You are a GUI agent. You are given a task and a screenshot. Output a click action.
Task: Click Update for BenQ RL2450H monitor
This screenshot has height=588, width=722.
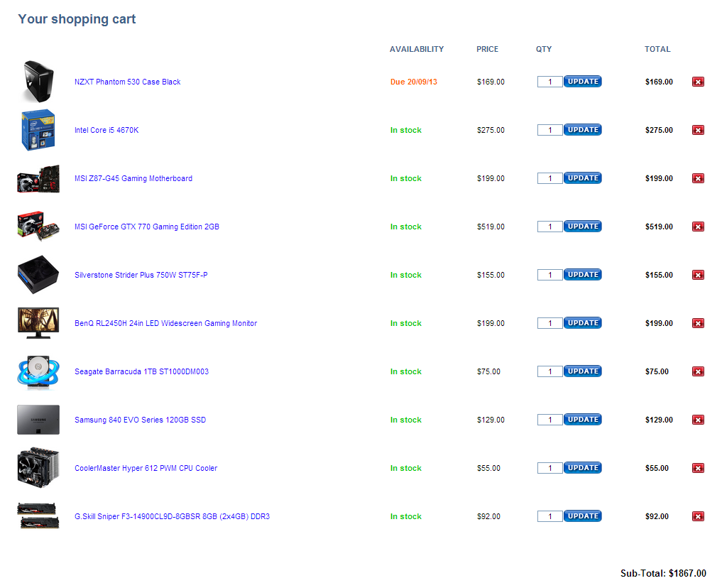(582, 323)
